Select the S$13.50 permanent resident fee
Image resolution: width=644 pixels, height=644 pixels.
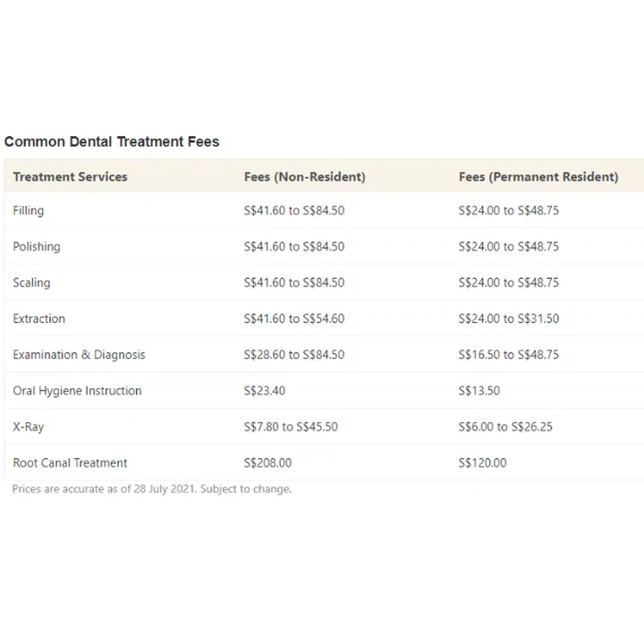tap(479, 391)
